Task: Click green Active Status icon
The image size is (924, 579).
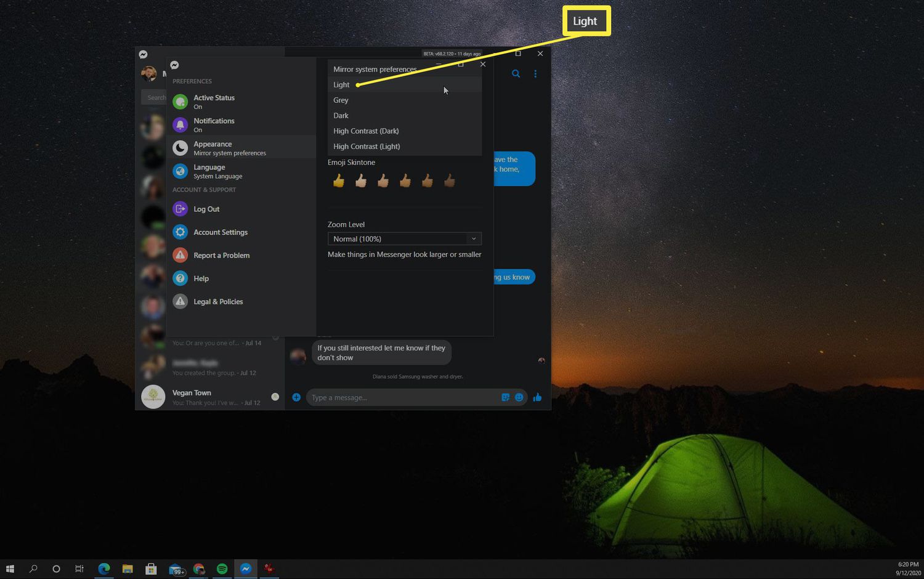Action: (180, 102)
